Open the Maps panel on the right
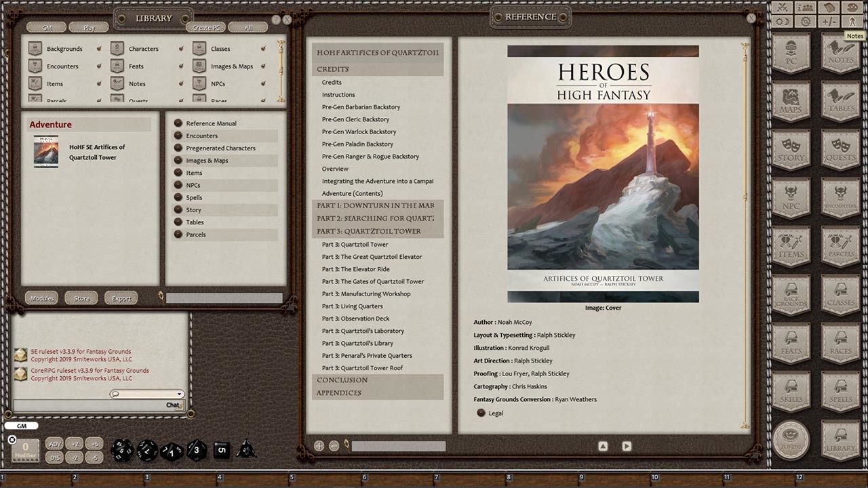 click(x=791, y=102)
